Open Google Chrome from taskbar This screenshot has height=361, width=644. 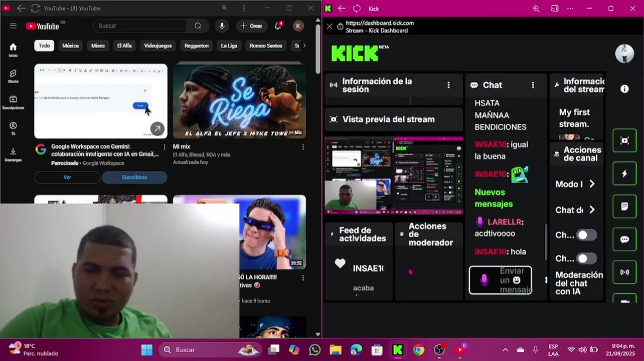418,350
